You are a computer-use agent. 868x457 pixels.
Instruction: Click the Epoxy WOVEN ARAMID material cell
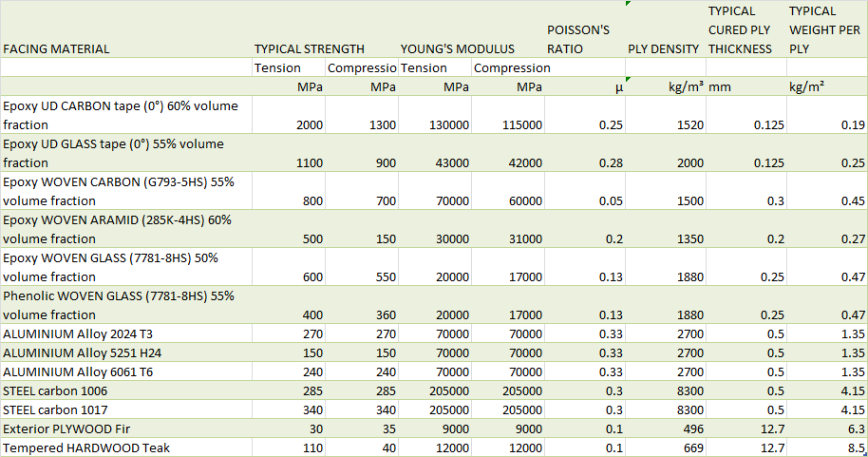click(x=126, y=229)
